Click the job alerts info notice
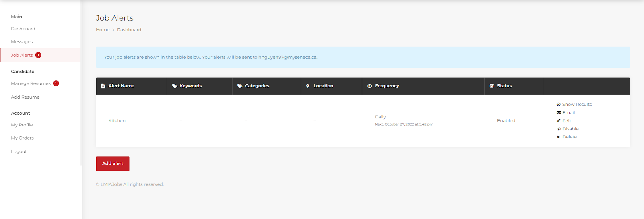 click(363, 57)
